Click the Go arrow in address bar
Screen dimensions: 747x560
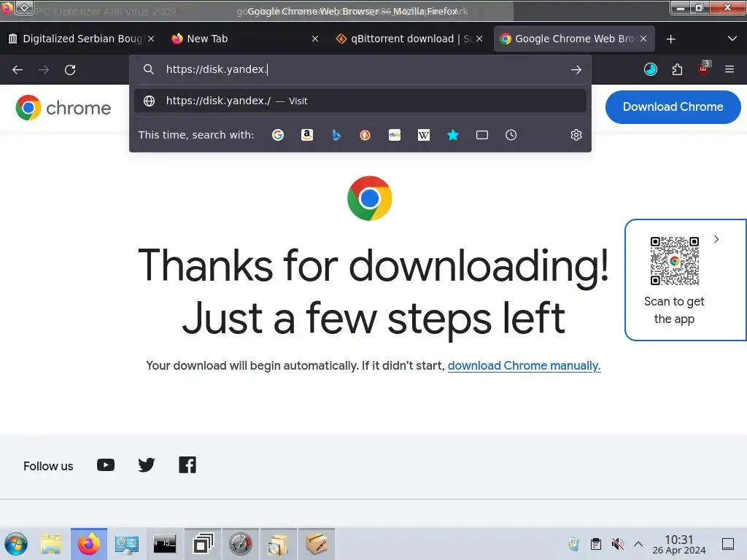click(576, 69)
